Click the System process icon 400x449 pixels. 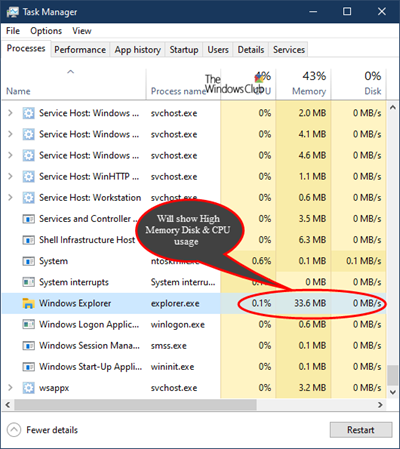tap(28, 261)
